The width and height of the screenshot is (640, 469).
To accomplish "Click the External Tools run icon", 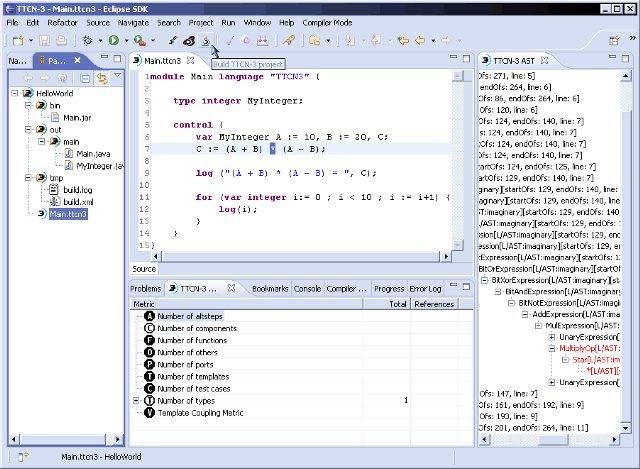I will click(140, 40).
